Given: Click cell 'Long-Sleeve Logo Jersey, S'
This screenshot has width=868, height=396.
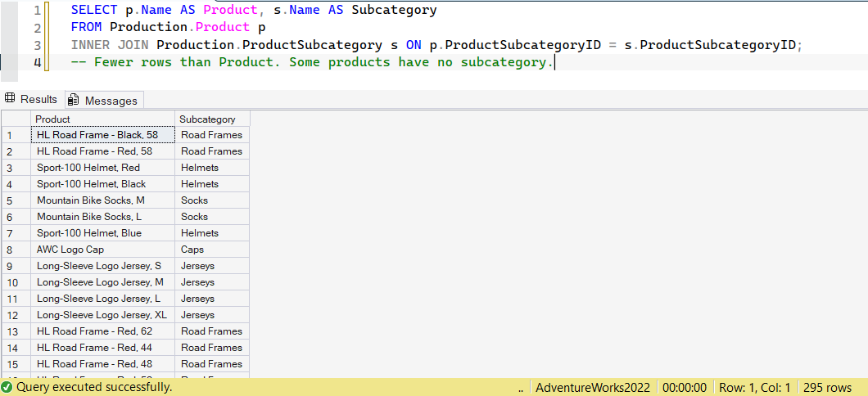Looking at the screenshot, I should point(103,266).
